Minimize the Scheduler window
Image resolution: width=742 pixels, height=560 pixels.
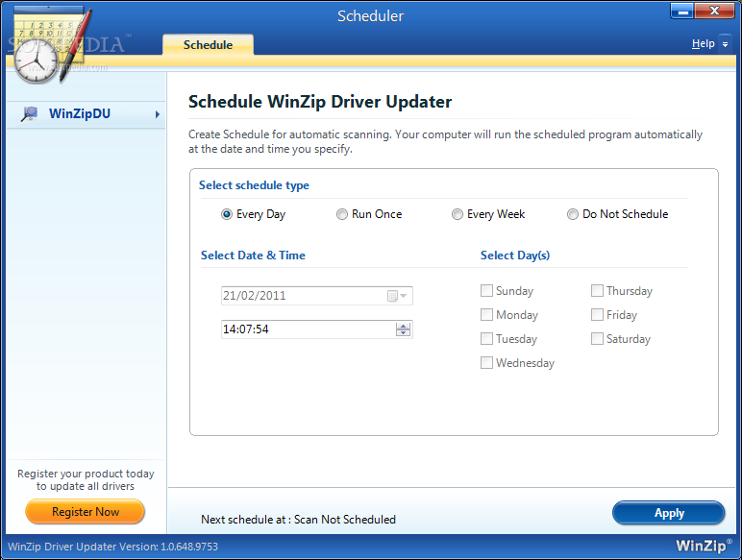click(682, 12)
